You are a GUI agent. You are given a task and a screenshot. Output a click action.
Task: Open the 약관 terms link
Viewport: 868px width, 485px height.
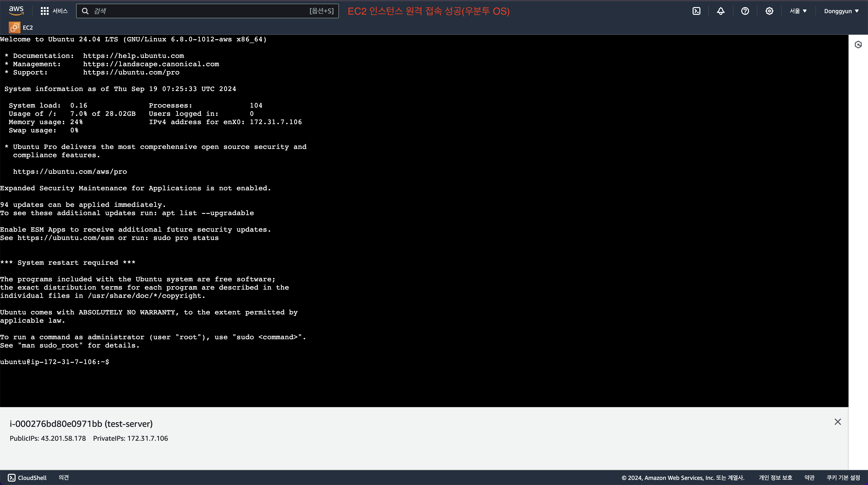(x=809, y=478)
